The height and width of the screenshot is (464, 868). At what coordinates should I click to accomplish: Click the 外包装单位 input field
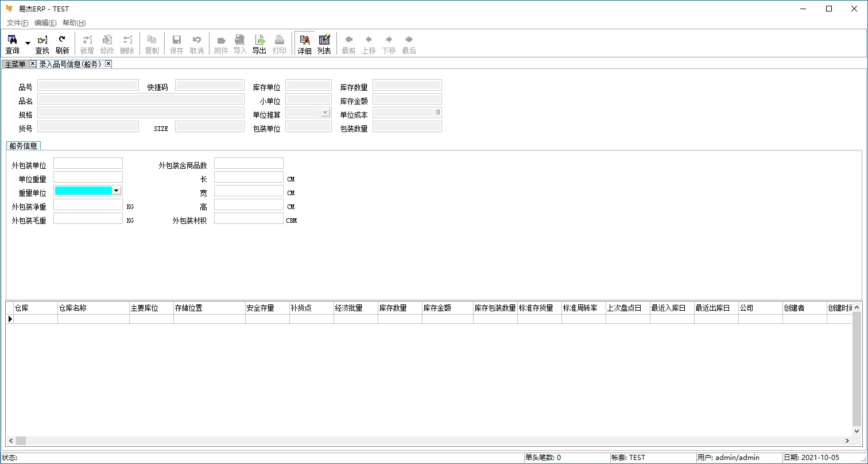tap(88, 163)
